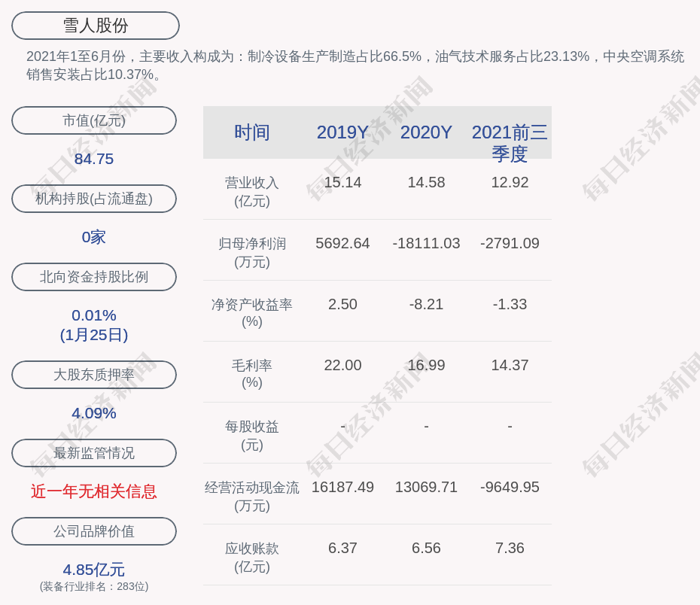The image size is (700, 605).
Task: Click the 毛利率(%) row label
Action: 252,374
